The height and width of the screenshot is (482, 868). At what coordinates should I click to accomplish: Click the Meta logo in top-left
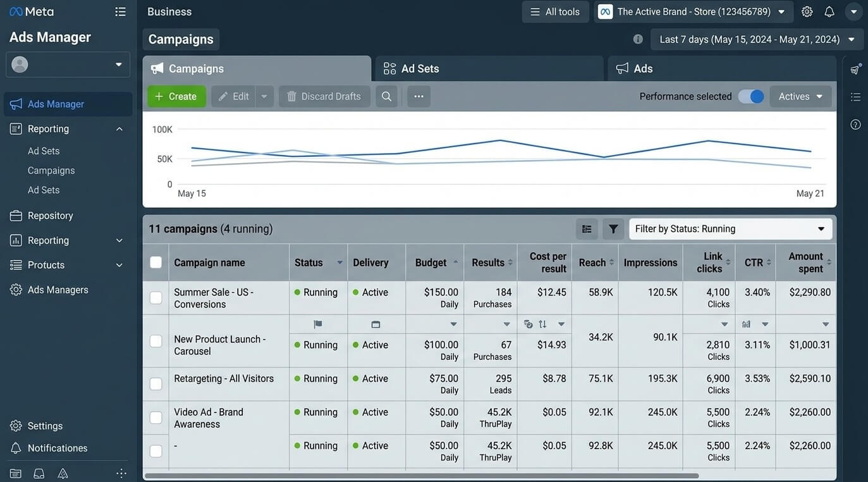[31, 11]
